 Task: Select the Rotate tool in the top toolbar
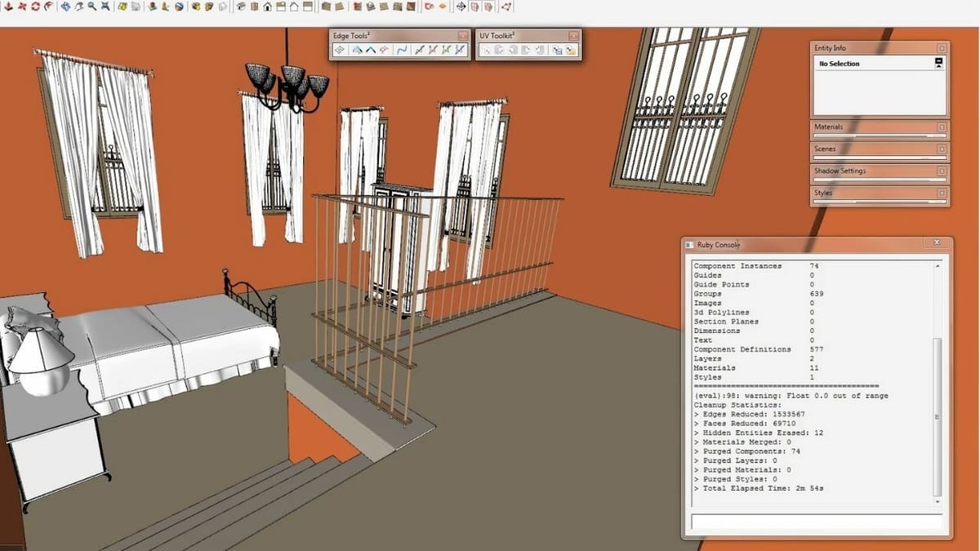pyautogui.click(x=35, y=7)
